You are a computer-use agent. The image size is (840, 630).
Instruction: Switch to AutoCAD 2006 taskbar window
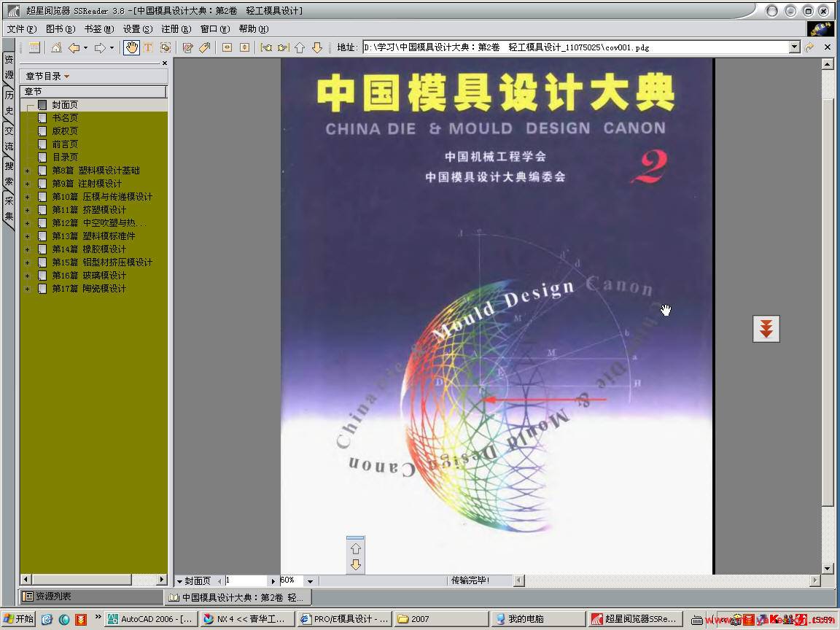tap(151, 619)
